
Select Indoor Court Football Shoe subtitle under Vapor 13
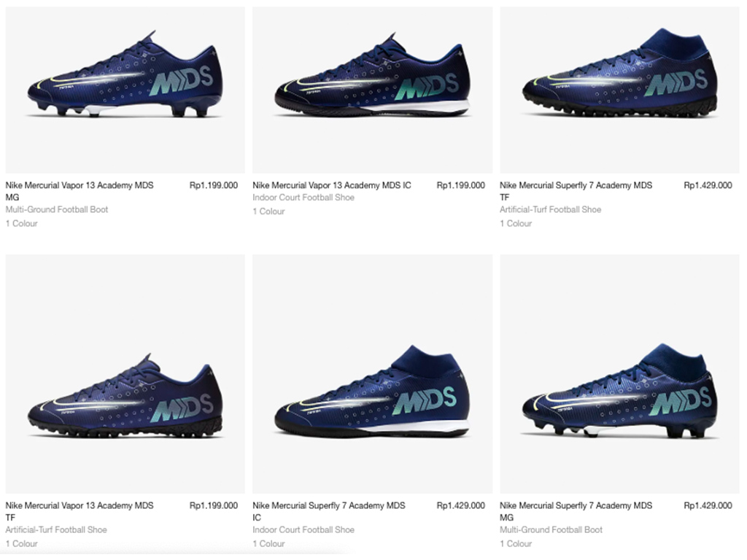coord(303,198)
